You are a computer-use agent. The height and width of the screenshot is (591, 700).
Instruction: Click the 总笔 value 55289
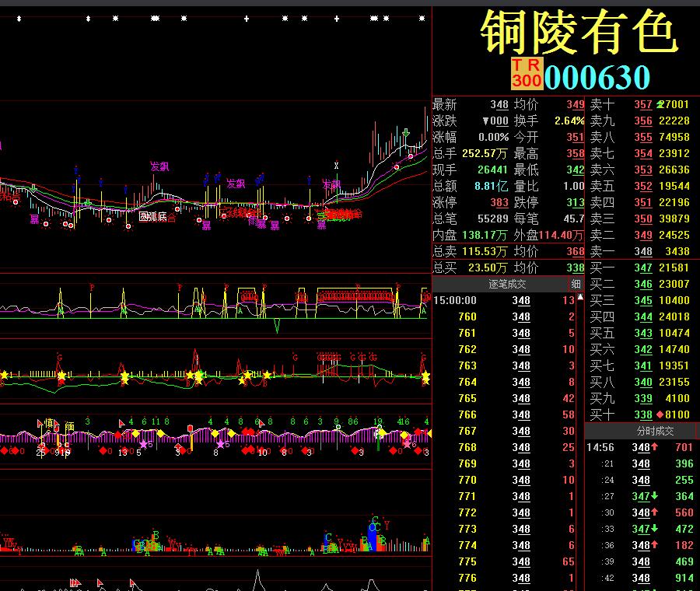(493, 219)
